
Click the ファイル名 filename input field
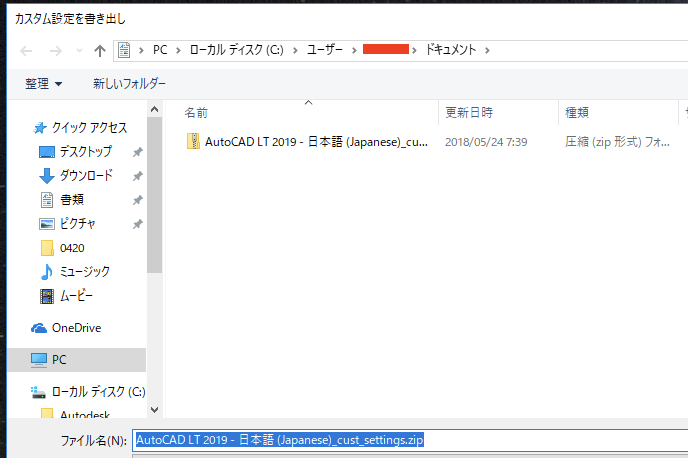click(410, 440)
